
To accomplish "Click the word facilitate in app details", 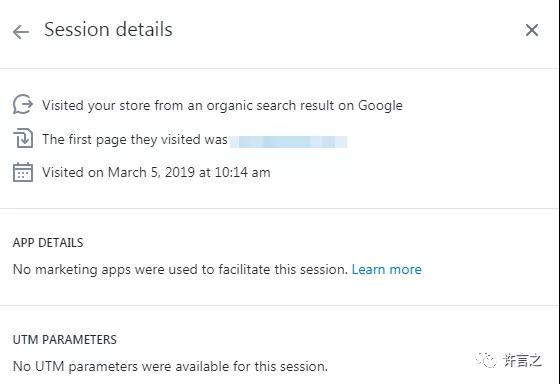I will tap(244, 269).
